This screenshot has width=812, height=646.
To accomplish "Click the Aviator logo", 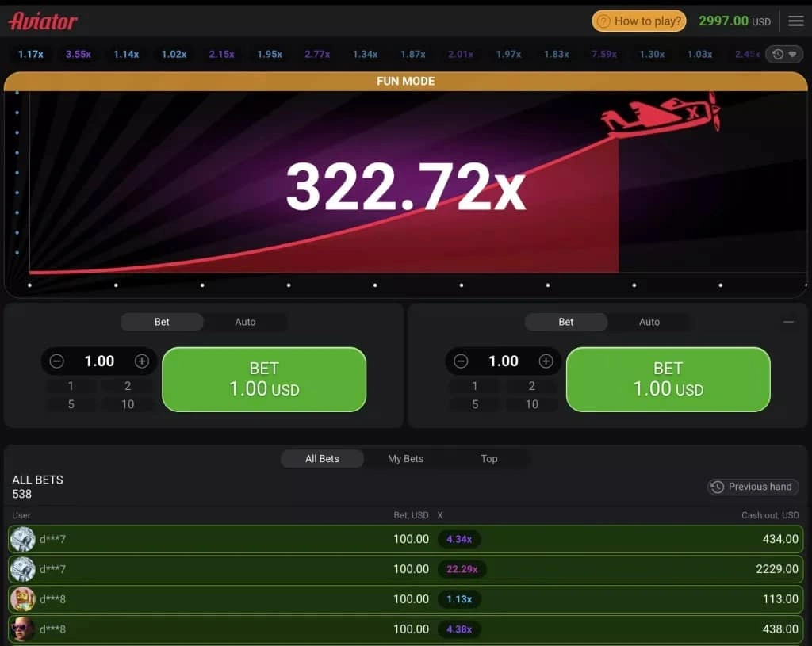I will tap(43, 21).
